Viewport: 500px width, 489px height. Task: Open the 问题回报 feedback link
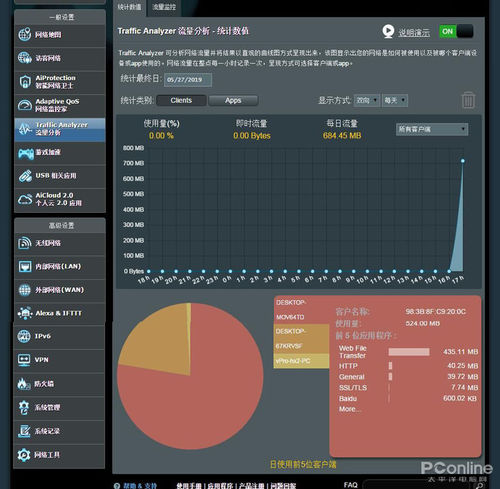coord(283,486)
